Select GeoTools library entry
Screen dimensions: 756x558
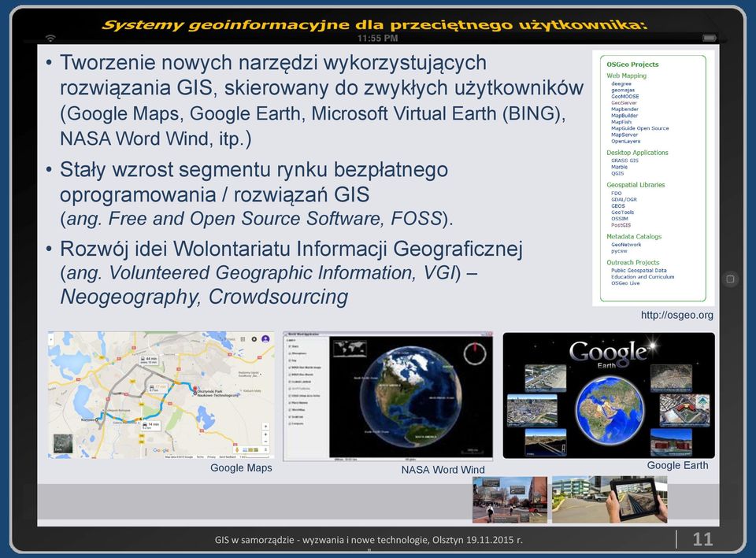622,212
